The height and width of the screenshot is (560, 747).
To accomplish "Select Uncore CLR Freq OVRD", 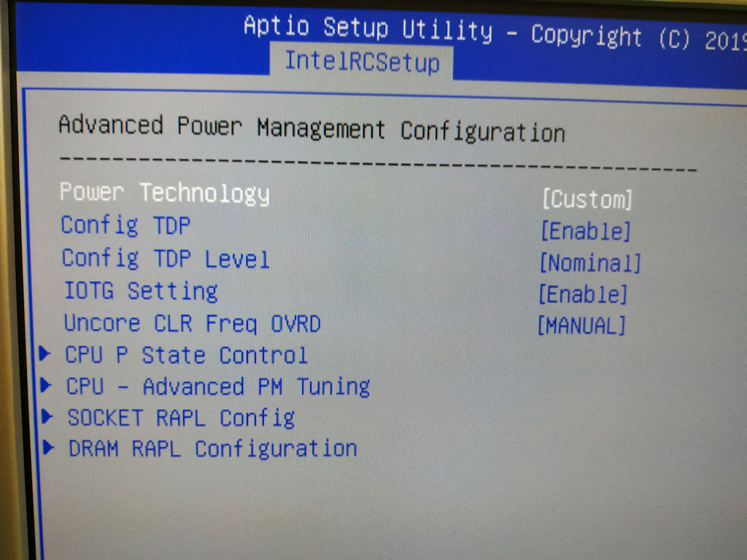I will click(193, 324).
